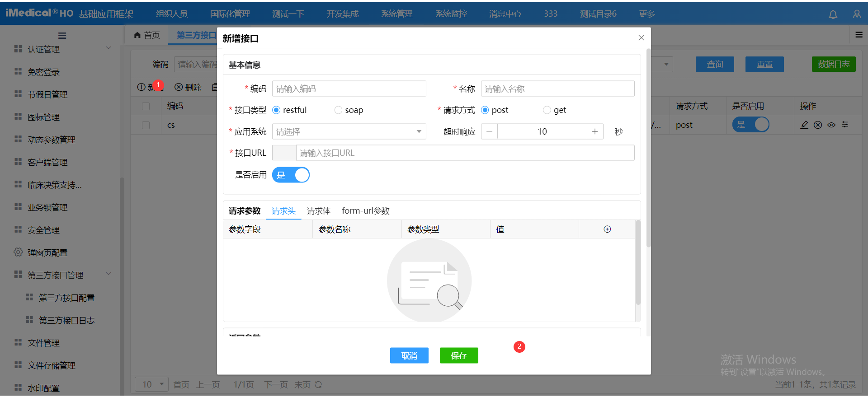The image size is (868, 397).
Task: Open the 更多 top menu
Action: click(647, 14)
